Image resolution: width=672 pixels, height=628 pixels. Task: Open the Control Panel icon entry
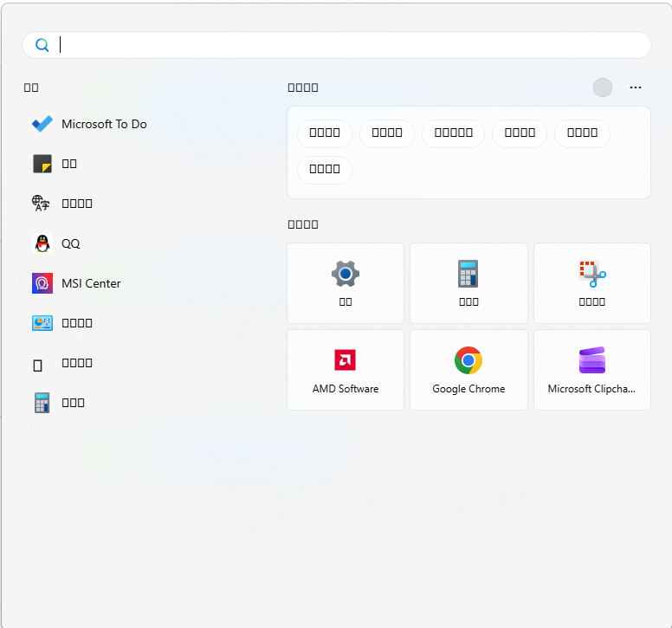tap(42, 323)
